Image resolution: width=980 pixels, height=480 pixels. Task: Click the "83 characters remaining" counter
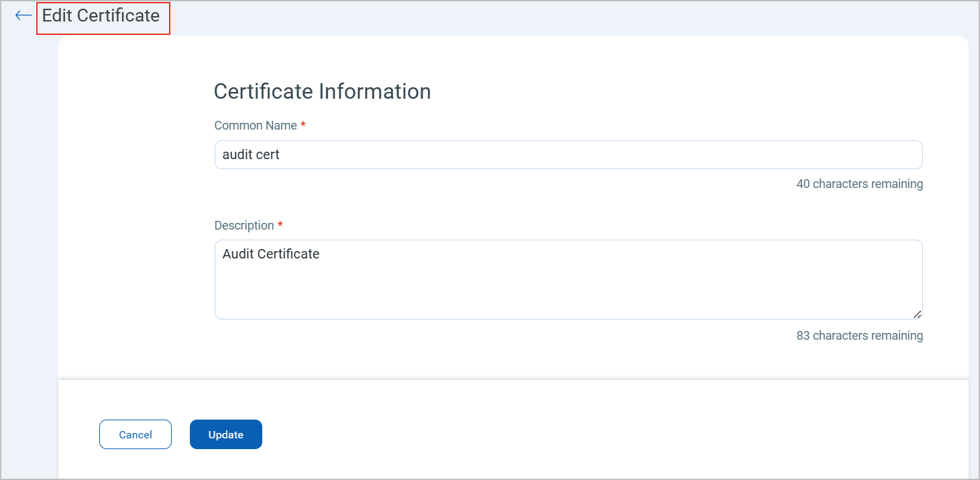859,336
